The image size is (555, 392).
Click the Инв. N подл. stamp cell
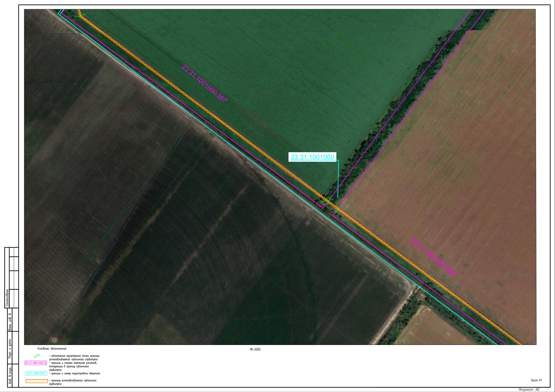click(10, 377)
